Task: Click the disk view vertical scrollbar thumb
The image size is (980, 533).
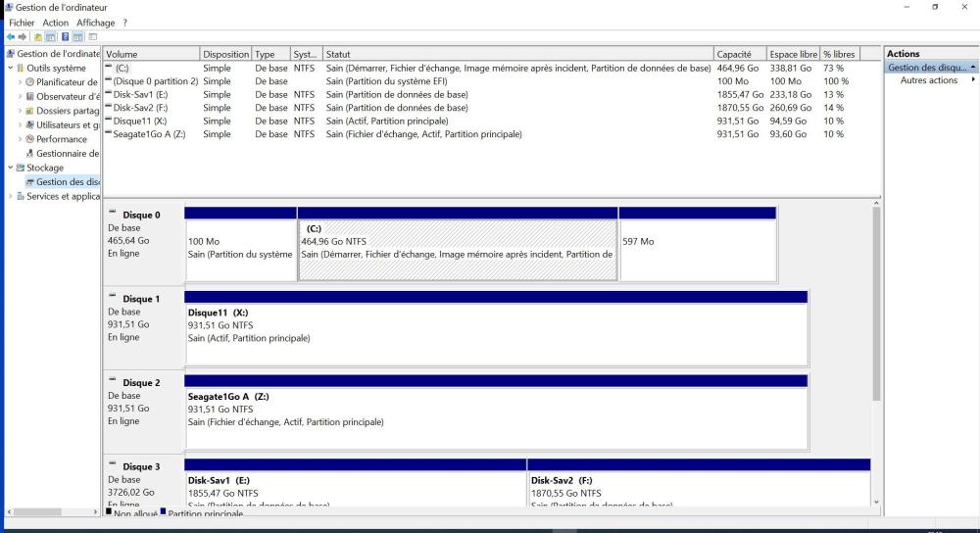Action: (876, 304)
